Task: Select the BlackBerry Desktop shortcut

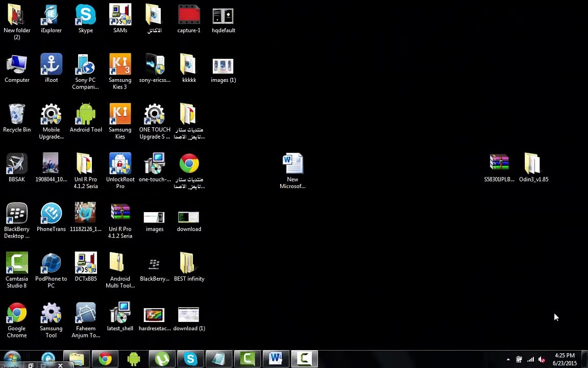Action: [x=17, y=220]
